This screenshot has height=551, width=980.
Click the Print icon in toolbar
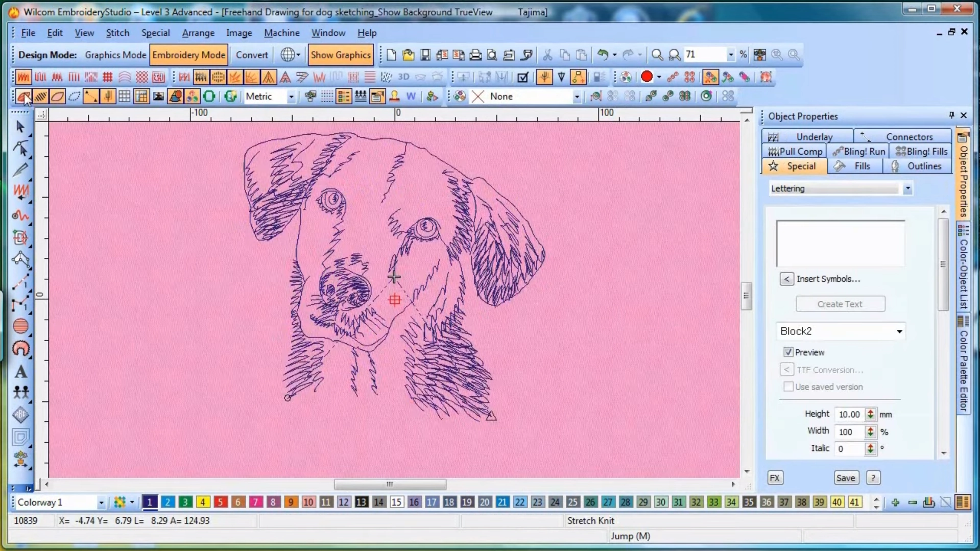pyautogui.click(x=475, y=55)
